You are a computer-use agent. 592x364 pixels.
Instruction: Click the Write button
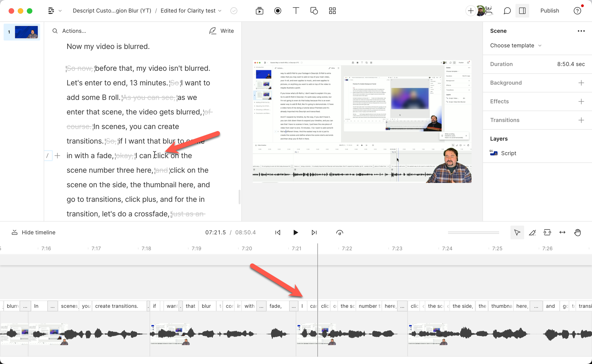(x=222, y=31)
